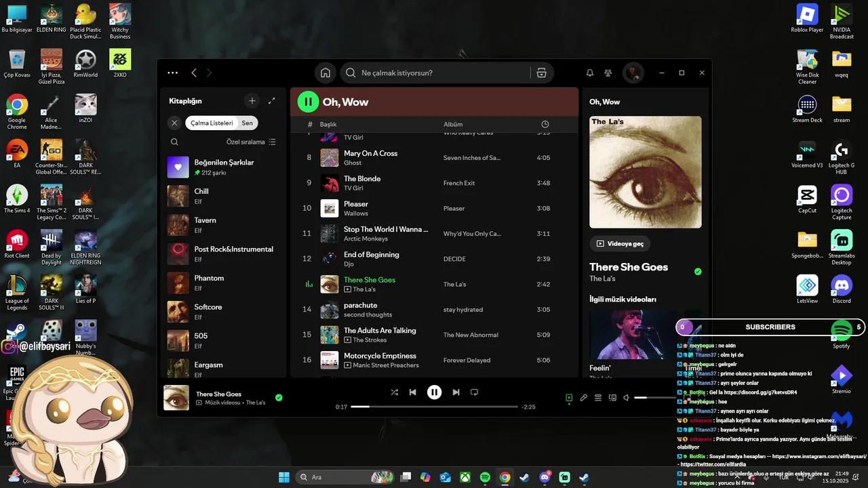Sort tracks by the Albüm column header
The height and width of the screenshot is (488, 868).
click(453, 124)
